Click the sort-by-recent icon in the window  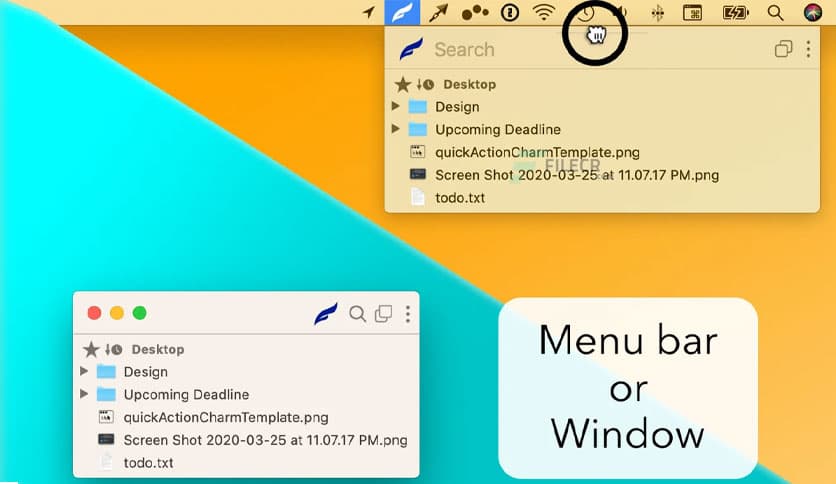tap(114, 349)
